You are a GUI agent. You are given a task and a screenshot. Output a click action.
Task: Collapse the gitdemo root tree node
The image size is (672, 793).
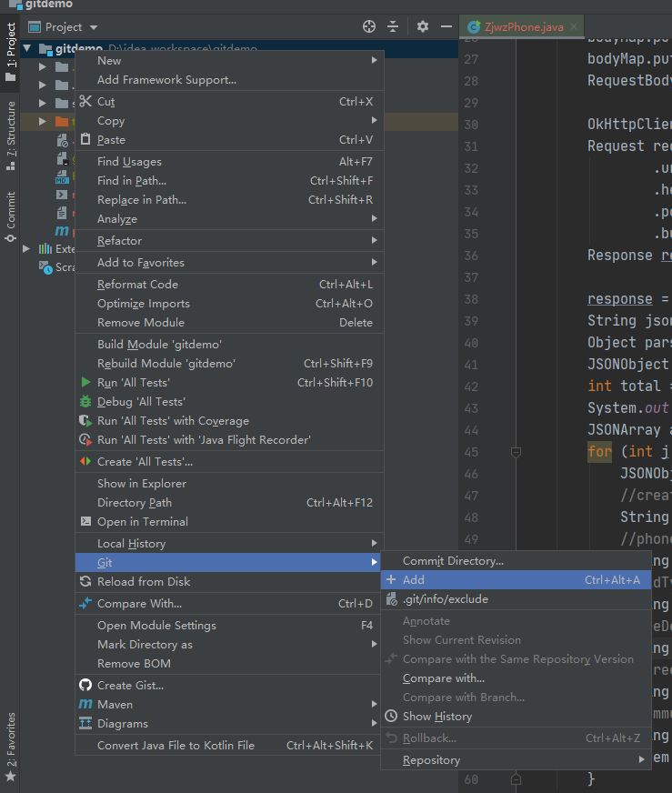[27, 48]
